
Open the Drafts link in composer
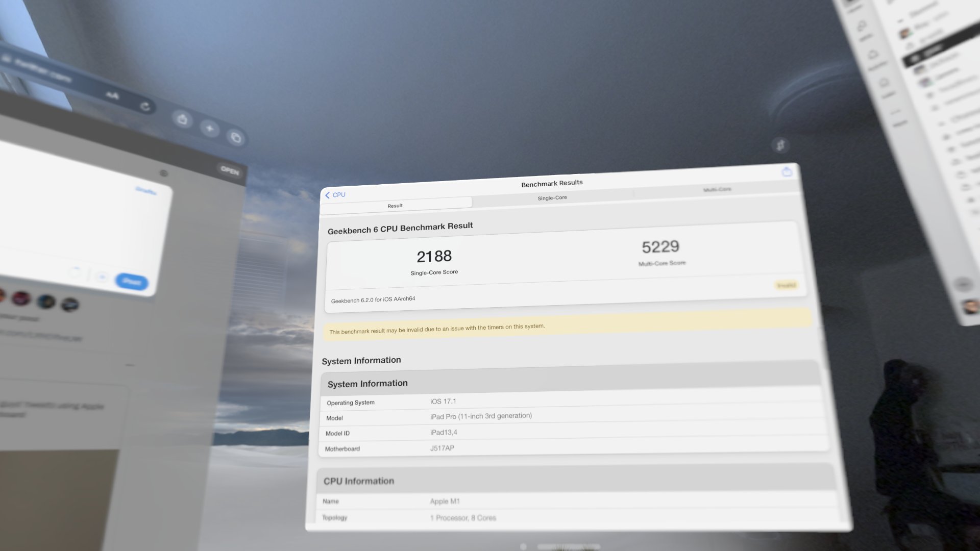[x=146, y=190]
